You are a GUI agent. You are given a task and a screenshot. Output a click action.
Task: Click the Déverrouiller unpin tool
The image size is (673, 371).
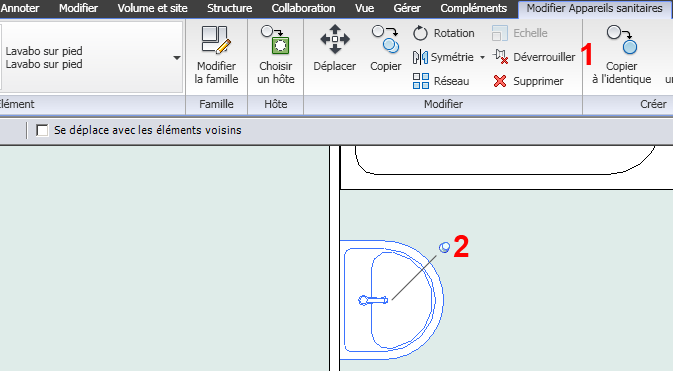click(534, 57)
